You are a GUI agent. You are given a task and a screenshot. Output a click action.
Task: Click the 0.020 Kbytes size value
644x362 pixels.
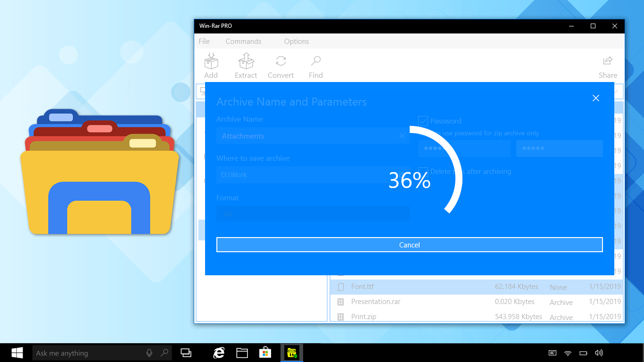(x=514, y=302)
